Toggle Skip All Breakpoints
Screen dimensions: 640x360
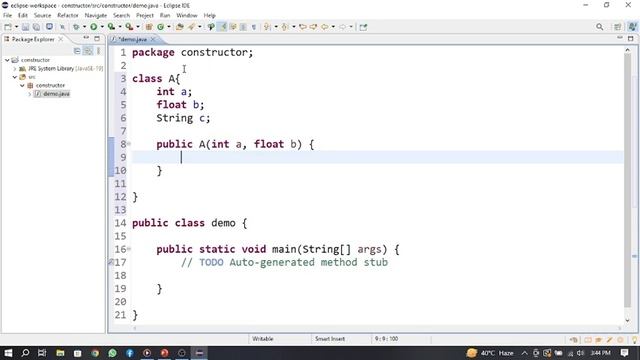[62, 27]
